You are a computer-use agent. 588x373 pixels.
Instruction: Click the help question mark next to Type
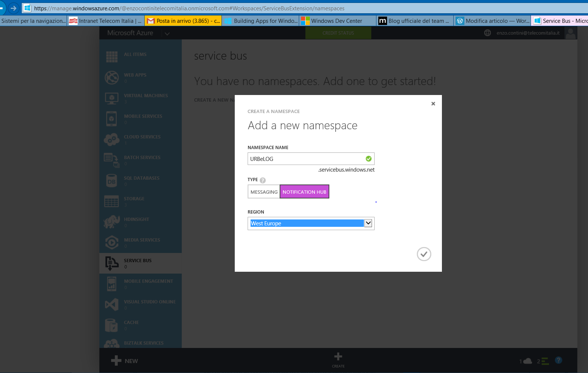pos(263,180)
